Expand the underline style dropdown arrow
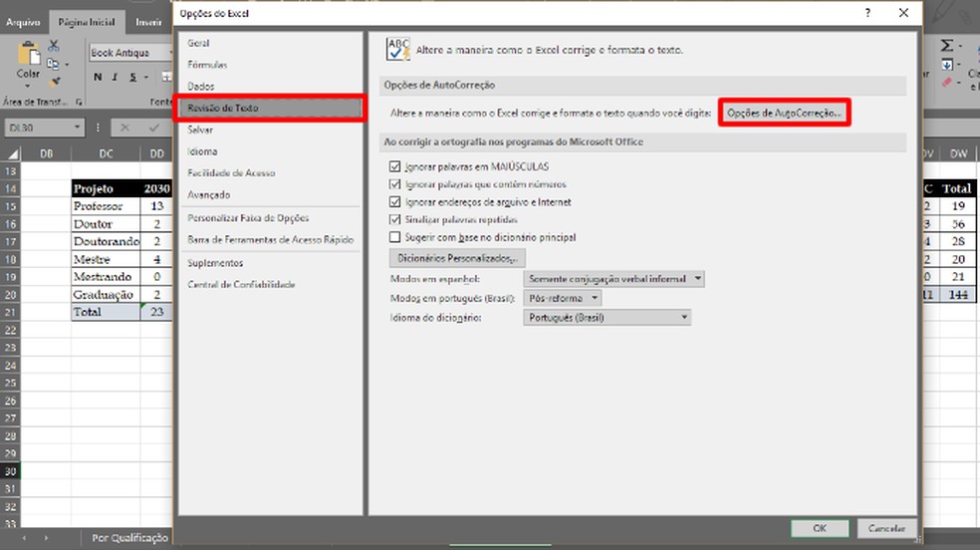The width and height of the screenshot is (980, 550). click(x=146, y=77)
